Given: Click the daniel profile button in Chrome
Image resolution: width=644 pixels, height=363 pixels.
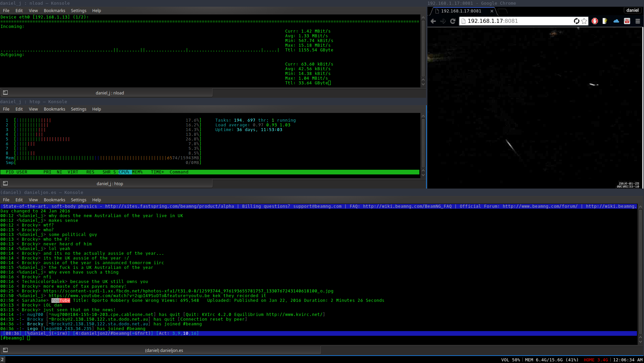Looking at the screenshot, I should coord(633,10).
